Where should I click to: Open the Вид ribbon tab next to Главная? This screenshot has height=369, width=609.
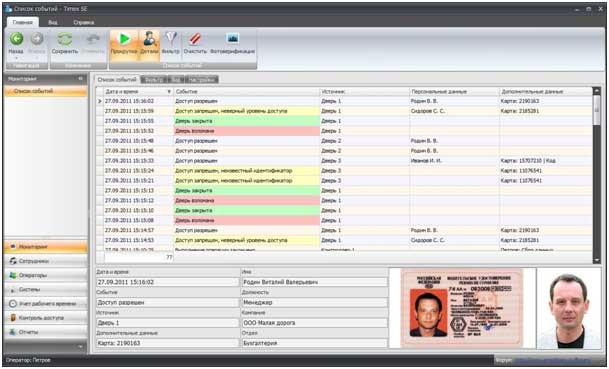point(53,22)
